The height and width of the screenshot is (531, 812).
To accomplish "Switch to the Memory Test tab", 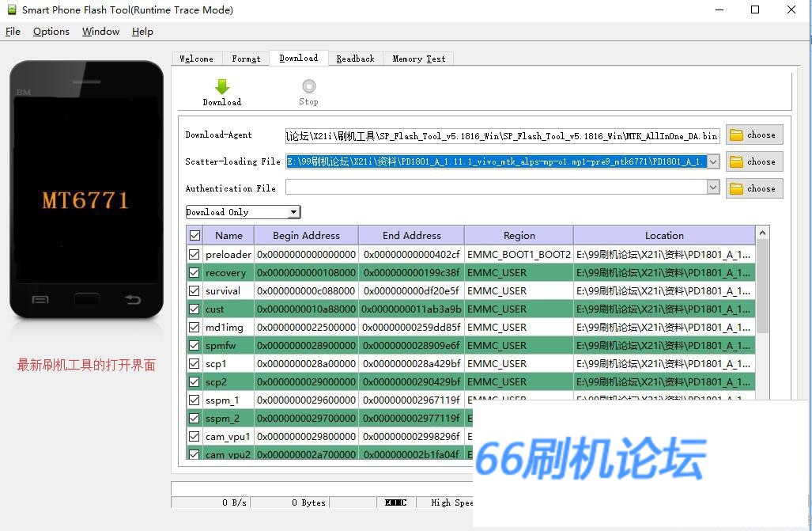I will (x=419, y=59).
